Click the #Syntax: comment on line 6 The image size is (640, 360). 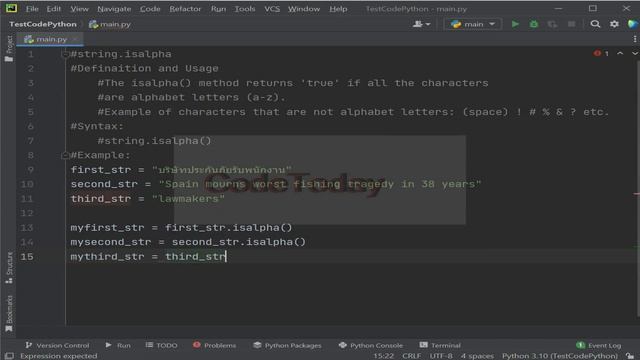coord(97,126)
